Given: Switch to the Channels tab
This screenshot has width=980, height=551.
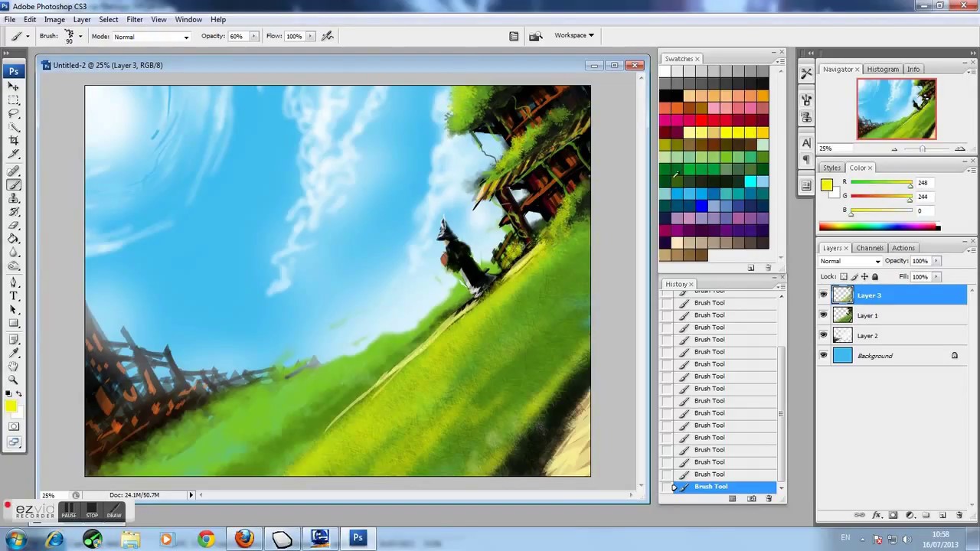Looking at the screenshot, I should pyautogui.click(x=870, y=248).
